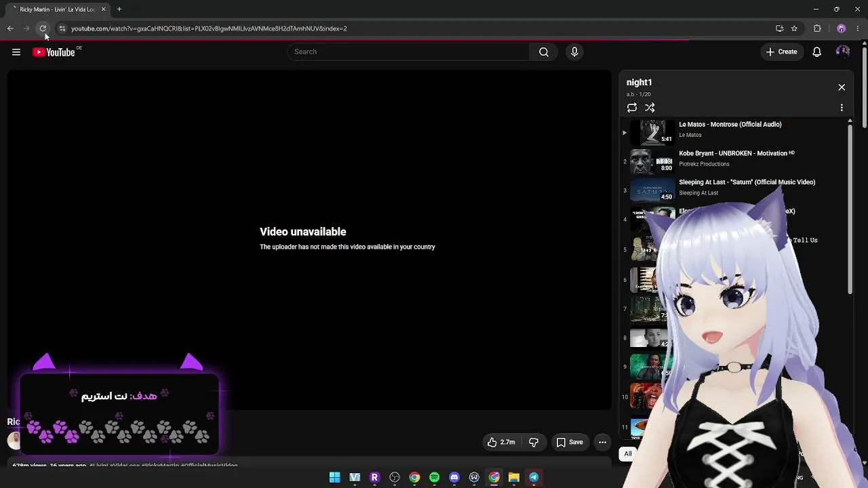Bookmark this page with the star icon
This screenshot has height=488, width=868.
pos(794,28)
